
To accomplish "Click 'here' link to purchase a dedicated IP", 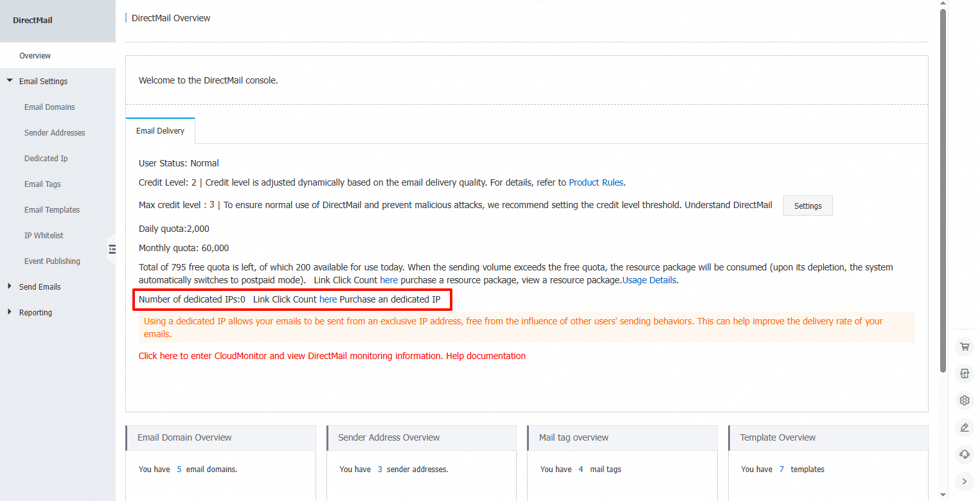I will coord(328,299).
